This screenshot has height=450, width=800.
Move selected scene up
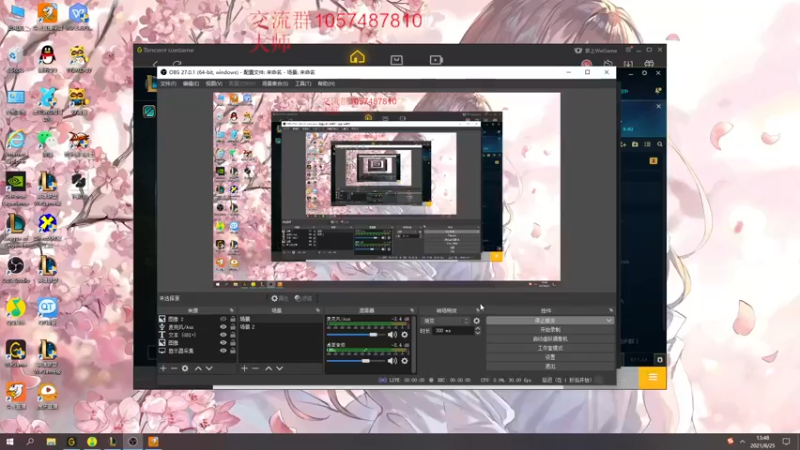[268, 368]
